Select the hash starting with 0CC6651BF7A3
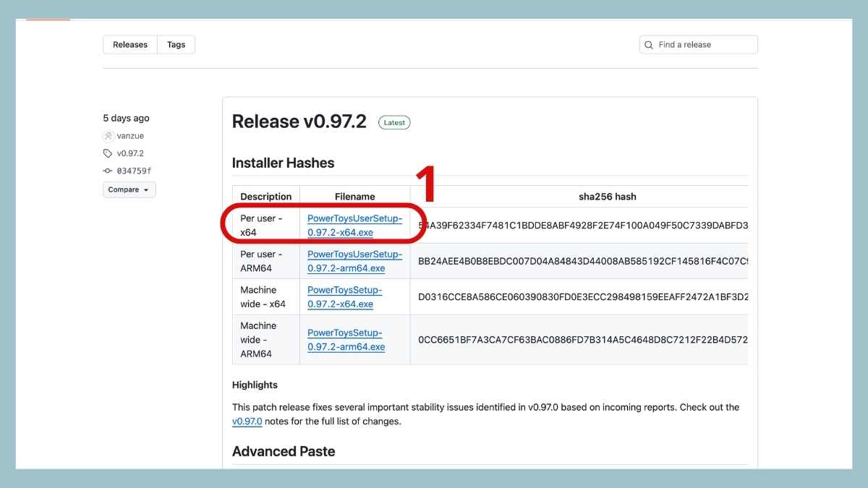The image size is (868, 488). pyautogui.click(x=583, y=340)
